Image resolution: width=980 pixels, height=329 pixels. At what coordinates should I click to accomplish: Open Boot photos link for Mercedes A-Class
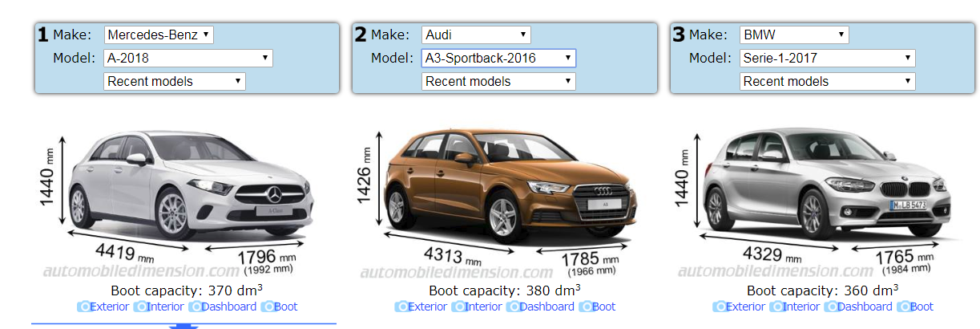[286, 307]
